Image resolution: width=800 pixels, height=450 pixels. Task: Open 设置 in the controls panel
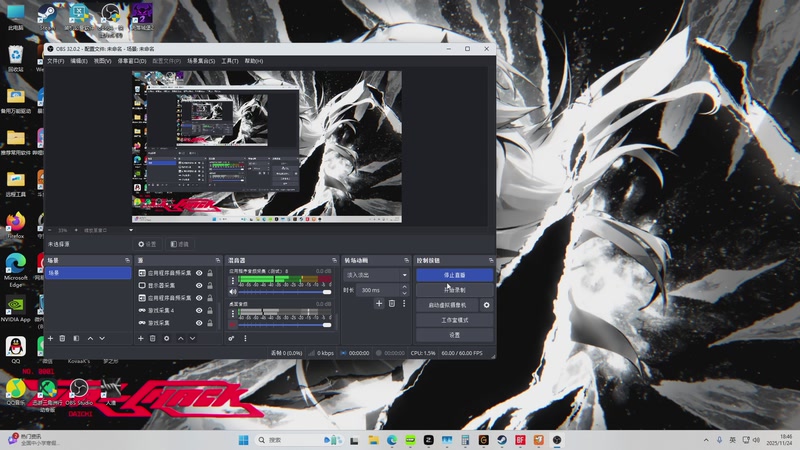[455, 335]
